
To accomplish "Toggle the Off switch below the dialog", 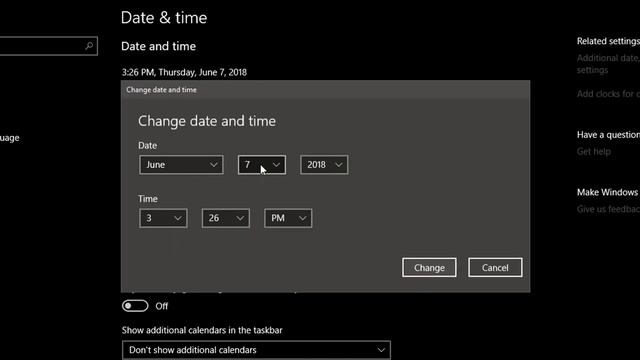I will pyautogui.click(x=135, y=306).
